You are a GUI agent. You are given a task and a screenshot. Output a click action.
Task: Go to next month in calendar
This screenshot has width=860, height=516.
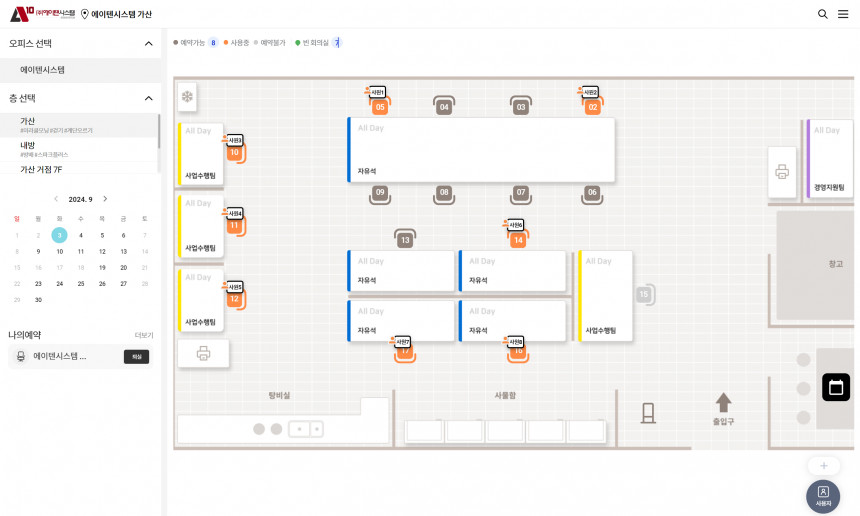[105, 199]
